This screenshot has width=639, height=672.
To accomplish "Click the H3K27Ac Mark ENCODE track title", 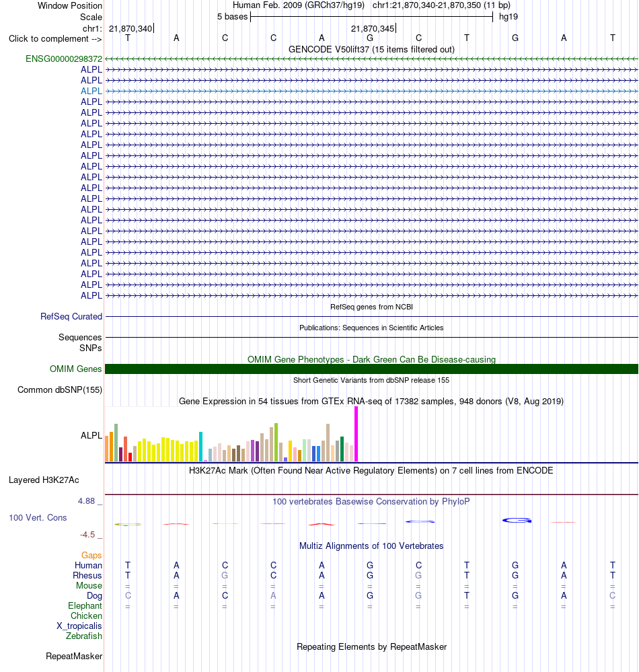I will click(371, 471).
